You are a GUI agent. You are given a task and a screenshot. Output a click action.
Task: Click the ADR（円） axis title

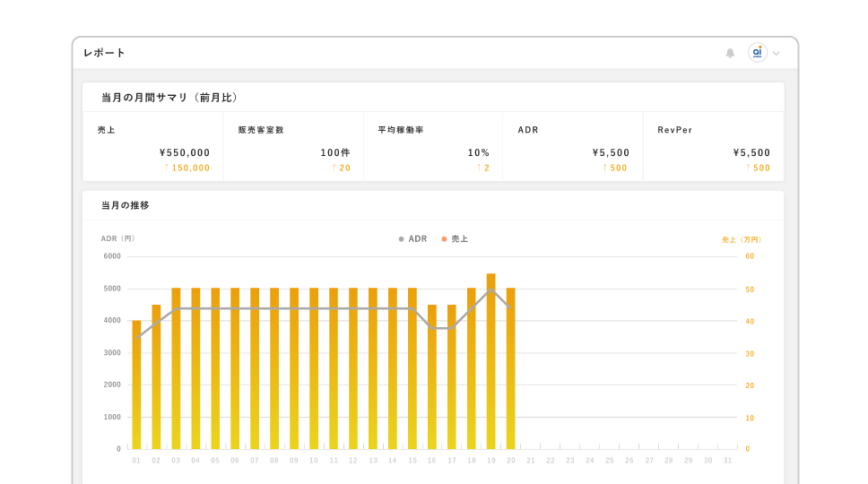coord(117,239)
